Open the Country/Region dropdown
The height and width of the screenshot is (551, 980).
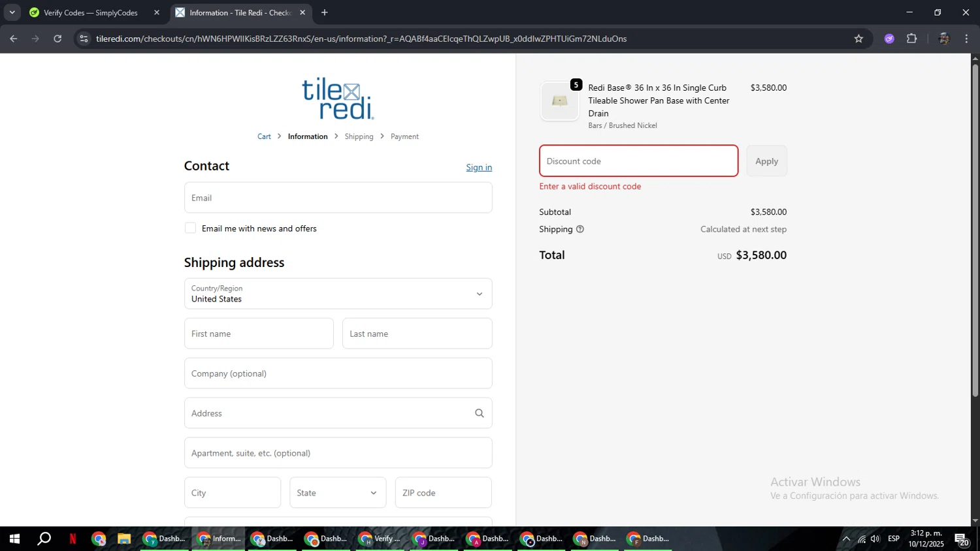click(x=338, y=294)
